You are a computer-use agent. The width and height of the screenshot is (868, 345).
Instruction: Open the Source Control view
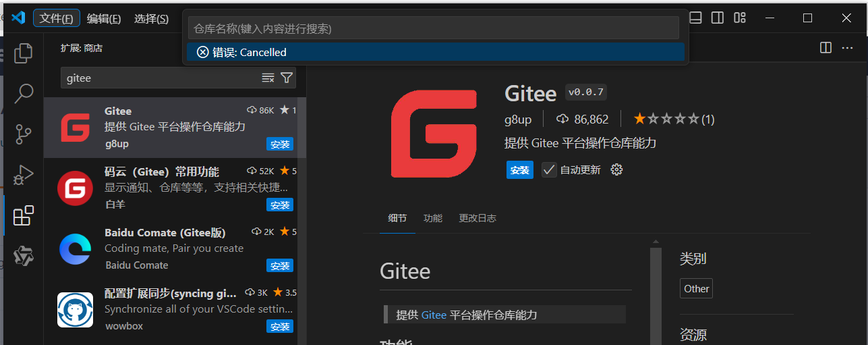(x=24, y=134)
